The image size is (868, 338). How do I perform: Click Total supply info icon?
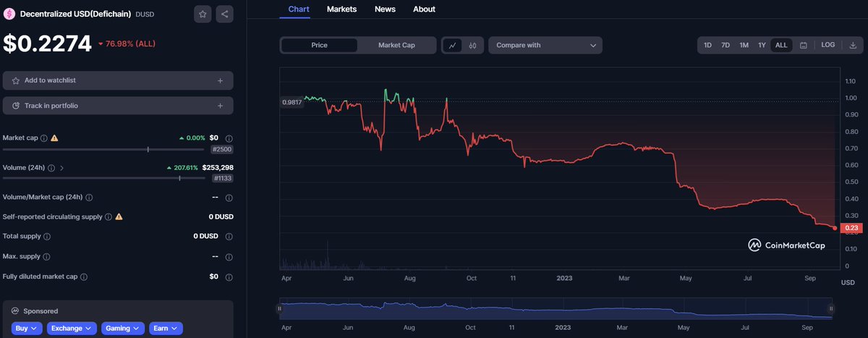(x=47, y=237)
